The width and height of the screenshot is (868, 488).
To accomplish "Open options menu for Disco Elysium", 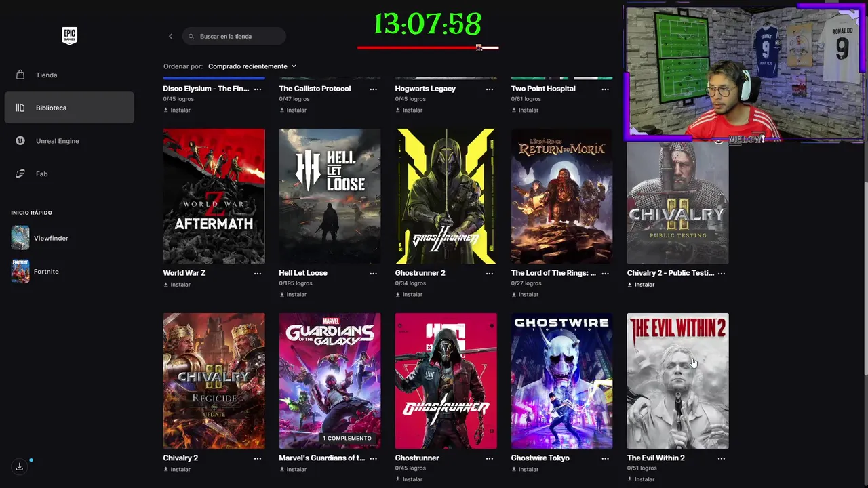I will (x=258, y=89).
